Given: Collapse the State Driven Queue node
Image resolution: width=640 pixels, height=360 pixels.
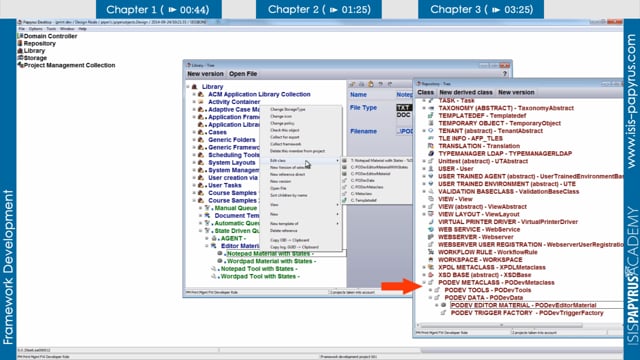Looking at the screenshot, I should [x=201, y=231].
